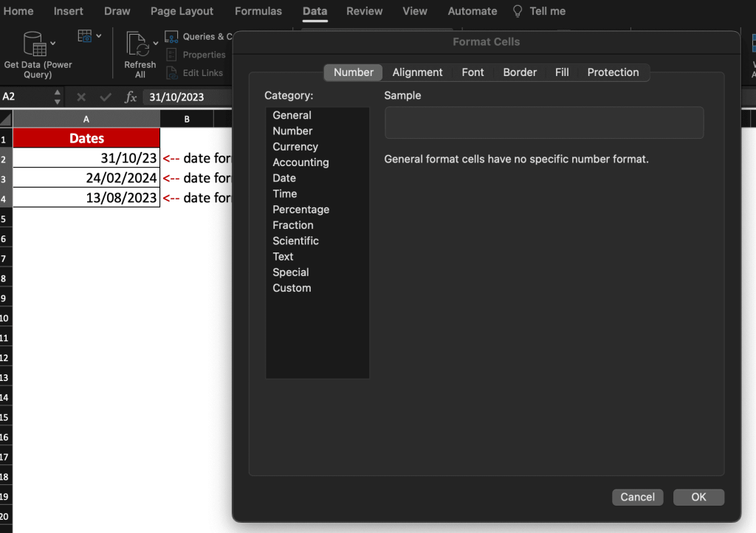Select the Currency category
Screen dimensions: 756x533
(295, 146)
